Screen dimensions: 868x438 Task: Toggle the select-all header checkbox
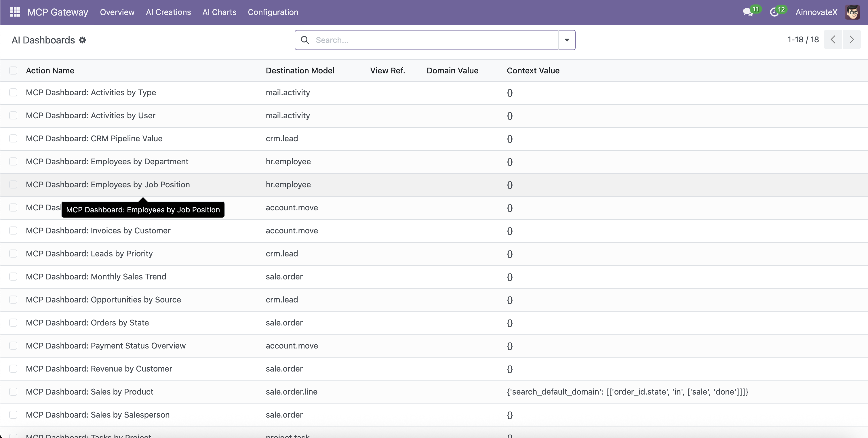13,71
